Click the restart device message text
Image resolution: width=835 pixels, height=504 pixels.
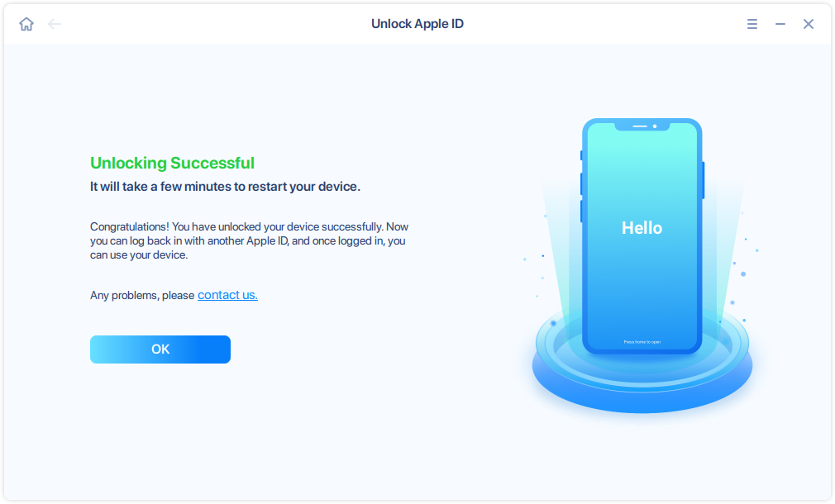point(225,187)
